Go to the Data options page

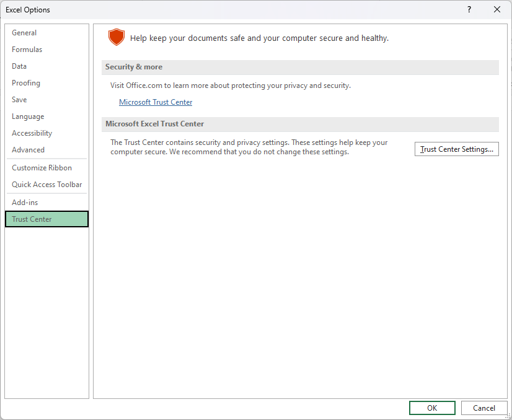[46, 66]
